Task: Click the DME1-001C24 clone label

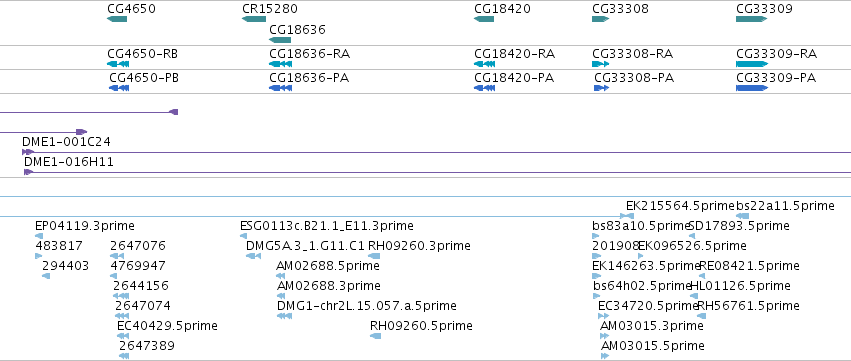Action: [66, 142]
